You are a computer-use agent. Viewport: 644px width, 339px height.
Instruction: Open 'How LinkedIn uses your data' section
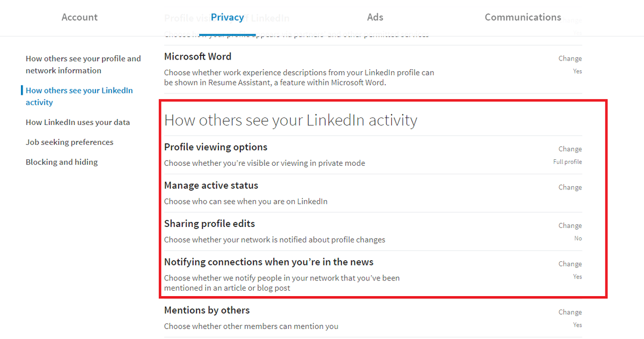tap(78, 122)
